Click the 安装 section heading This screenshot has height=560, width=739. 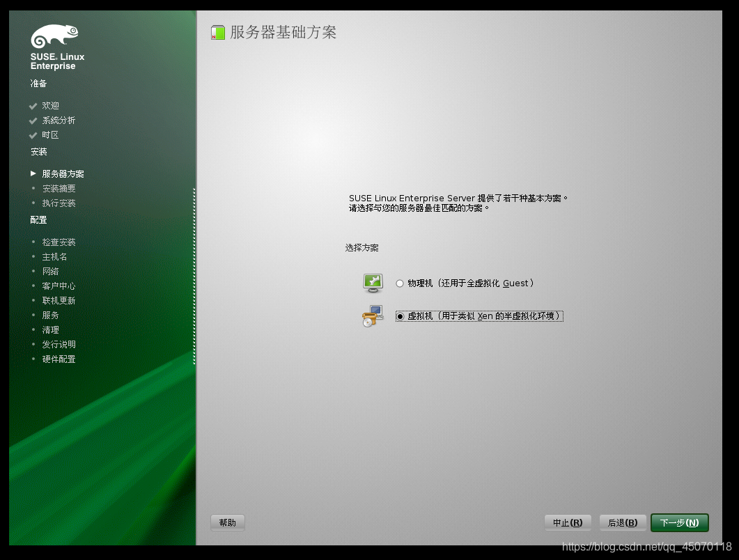click(38, 152)
